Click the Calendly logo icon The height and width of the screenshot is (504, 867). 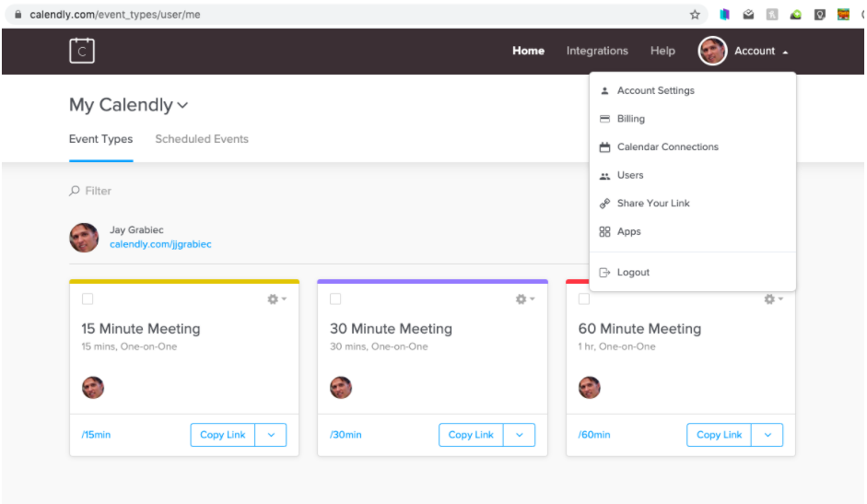pos(82,51)
